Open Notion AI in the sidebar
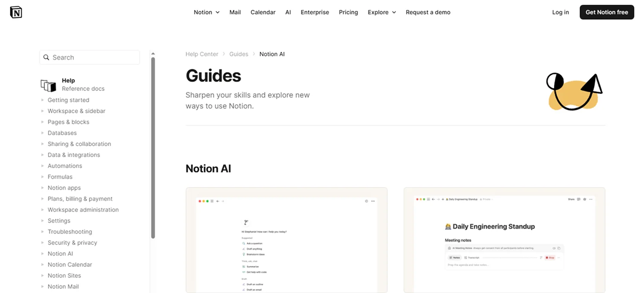 pyautogui.click(x=60, y=254)
